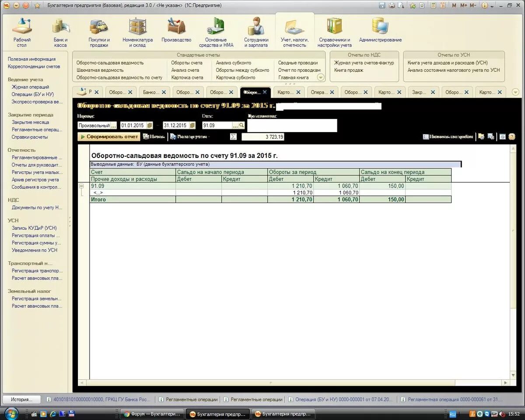Open the Производство section

point(176,31)
